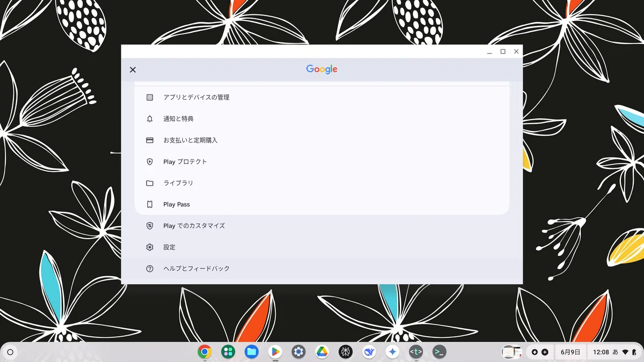Close the Google account menu with the X

tap(133, 70)
